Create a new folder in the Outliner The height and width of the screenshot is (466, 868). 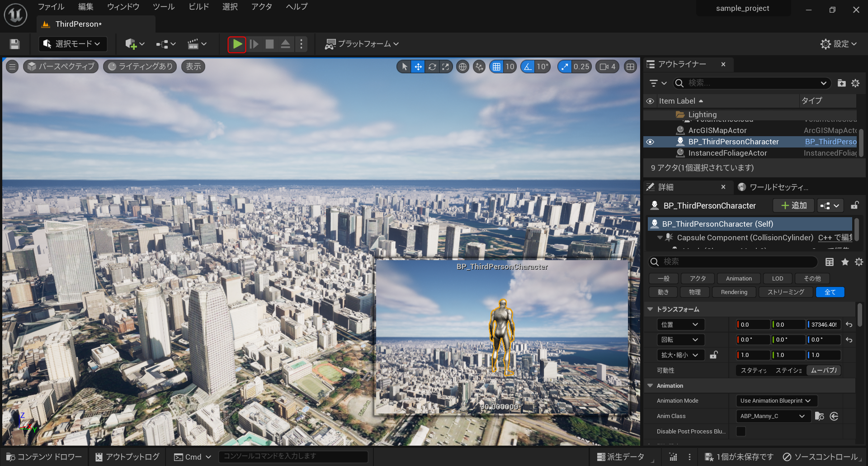point(841,83)
